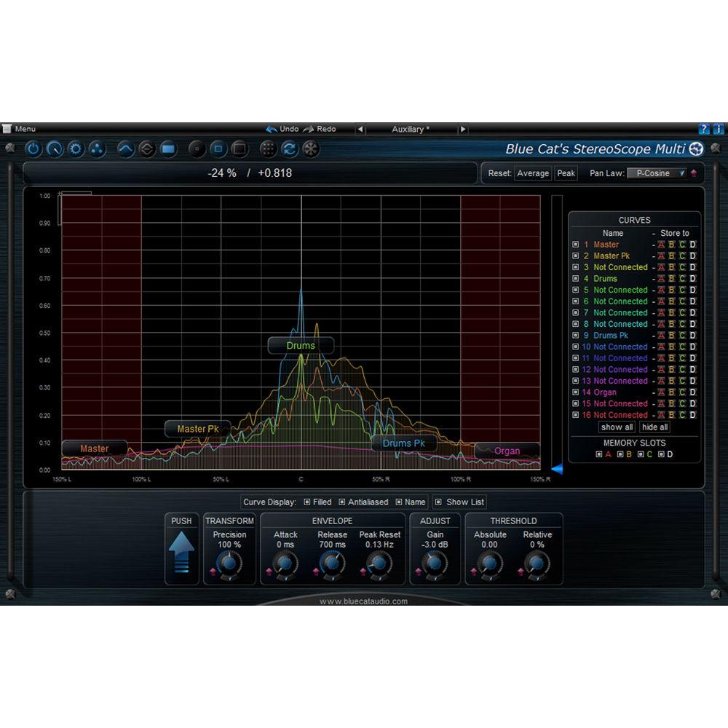
Task: Click the dotted grid toolbar icon
Action: tap(269, 149)
